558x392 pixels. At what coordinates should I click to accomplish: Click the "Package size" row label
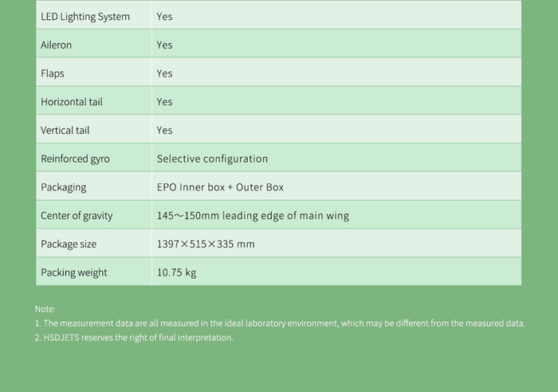click(x=69, y=244)
